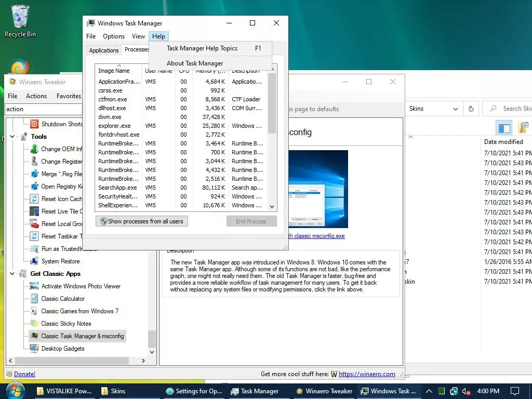Click the Classic Games from Windows 7 icon

pyautogui.click(x=34, y=311)
